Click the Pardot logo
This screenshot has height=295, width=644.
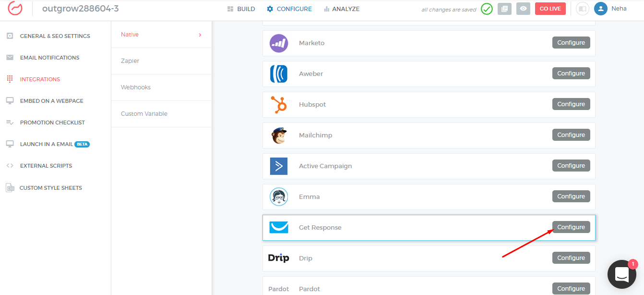click(x=279, y=289)
